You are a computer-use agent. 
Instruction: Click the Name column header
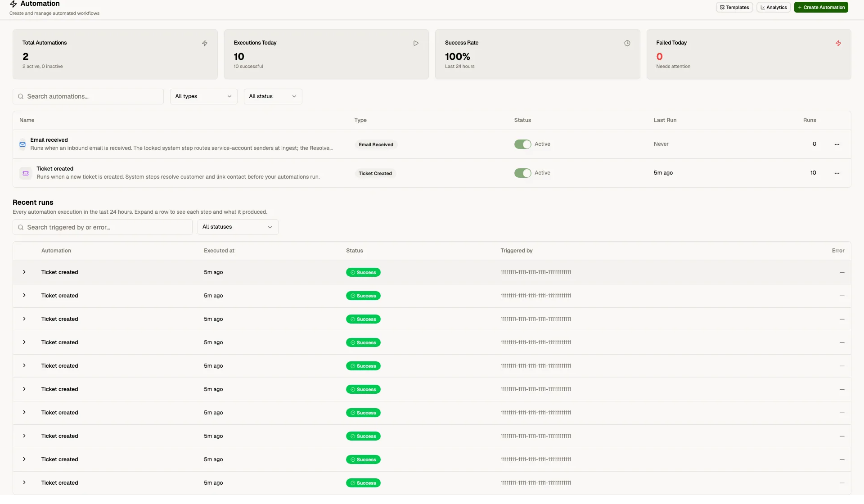pos(27,120)
